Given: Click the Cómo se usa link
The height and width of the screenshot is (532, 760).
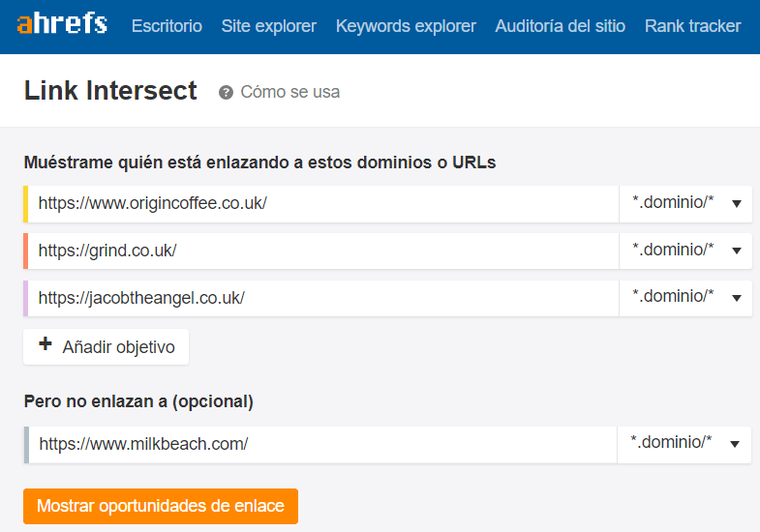Looking at the screenshot, I should (x=289, y=92).
